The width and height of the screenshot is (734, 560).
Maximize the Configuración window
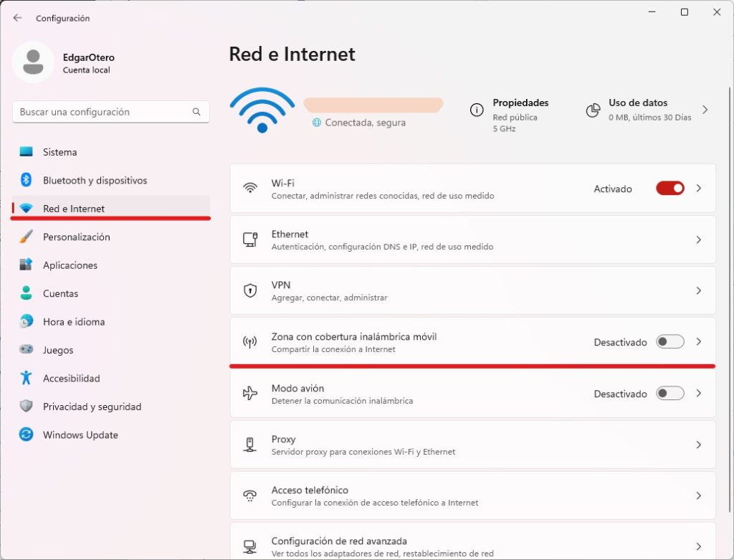[x=685, y=12]
